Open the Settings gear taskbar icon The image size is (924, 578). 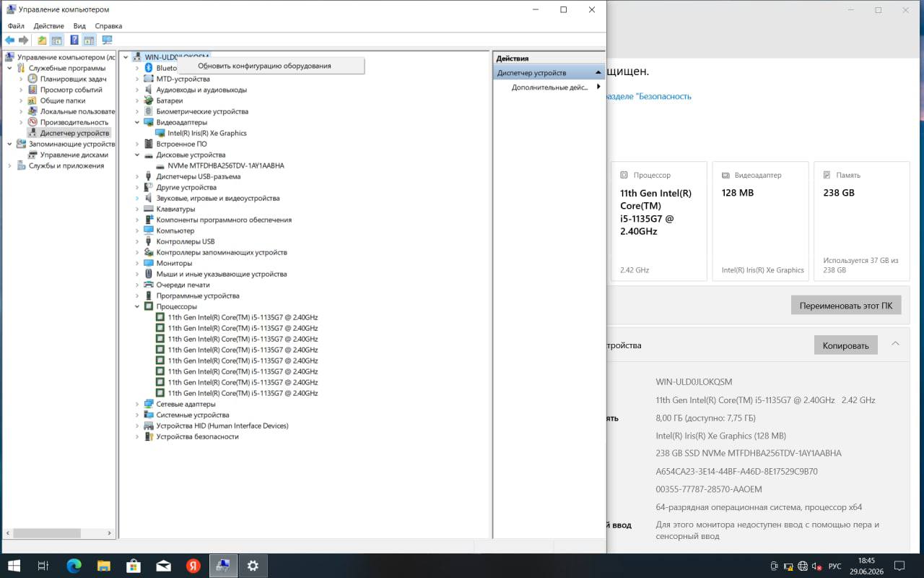click(253, 566)
